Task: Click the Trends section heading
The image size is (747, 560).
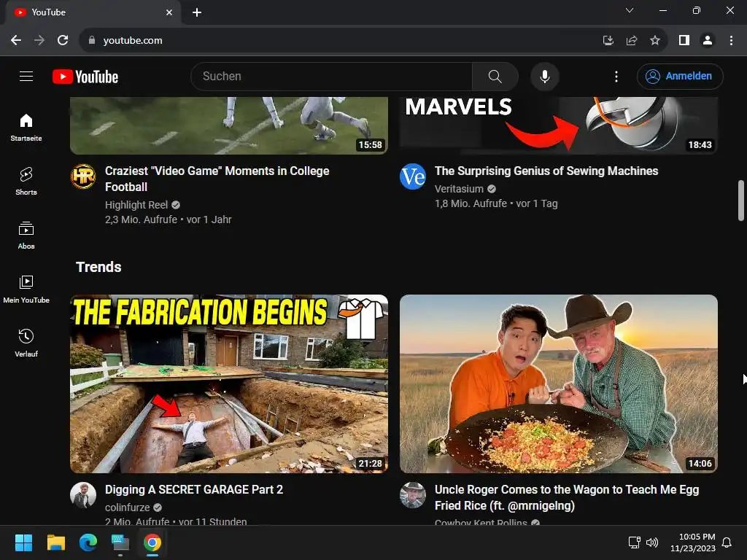Action: (98, 267)
